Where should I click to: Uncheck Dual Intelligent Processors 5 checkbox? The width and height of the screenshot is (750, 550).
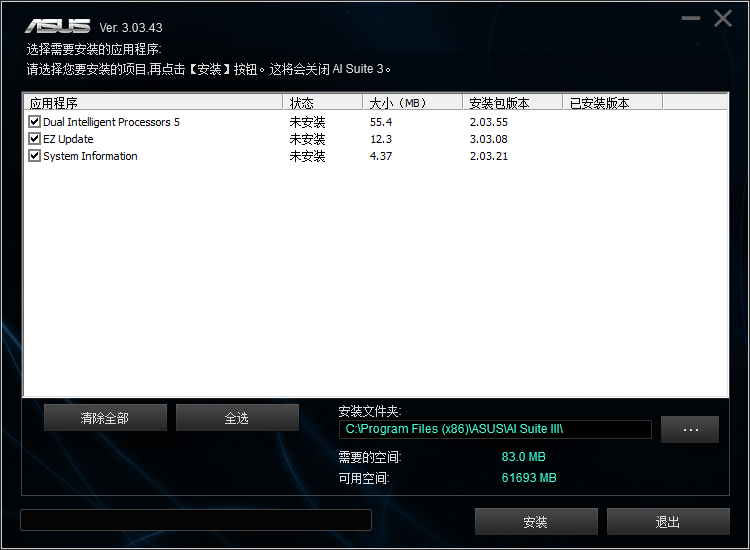pos(34,121)
